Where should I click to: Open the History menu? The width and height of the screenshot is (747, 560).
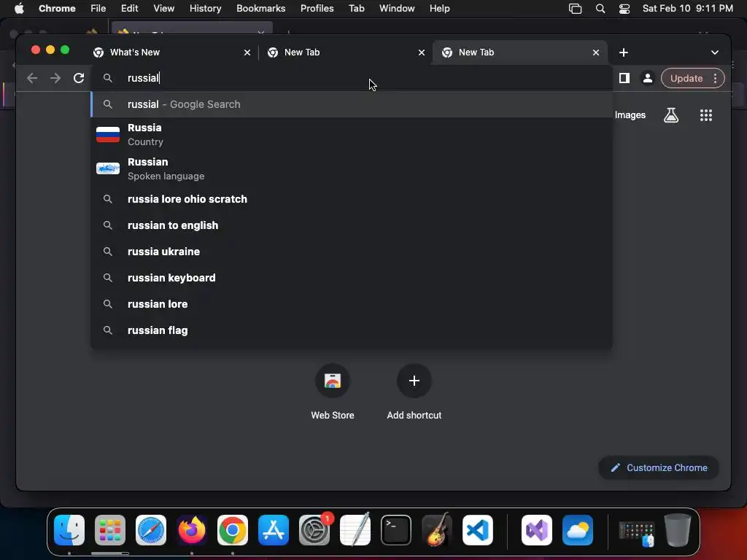click(x=205, y=9)
